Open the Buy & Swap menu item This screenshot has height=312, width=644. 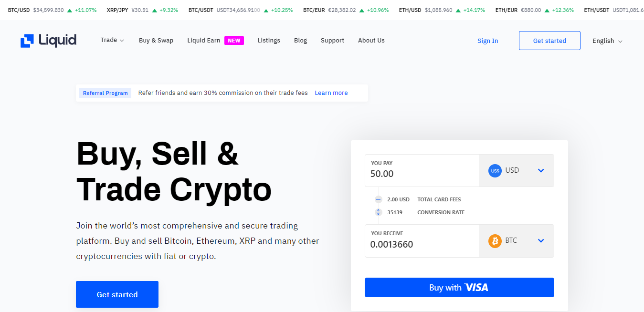(156, 41)
